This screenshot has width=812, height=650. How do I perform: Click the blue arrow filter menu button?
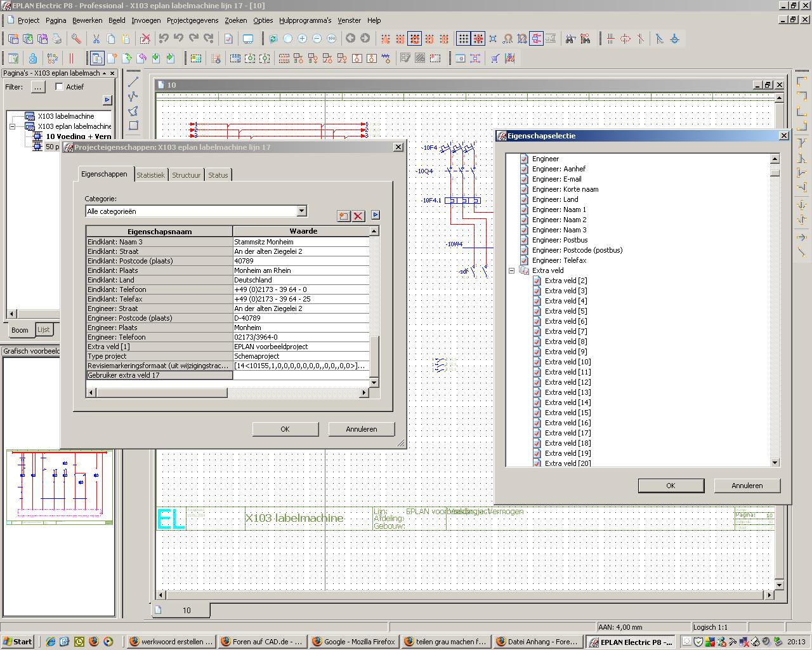(107, 100)
